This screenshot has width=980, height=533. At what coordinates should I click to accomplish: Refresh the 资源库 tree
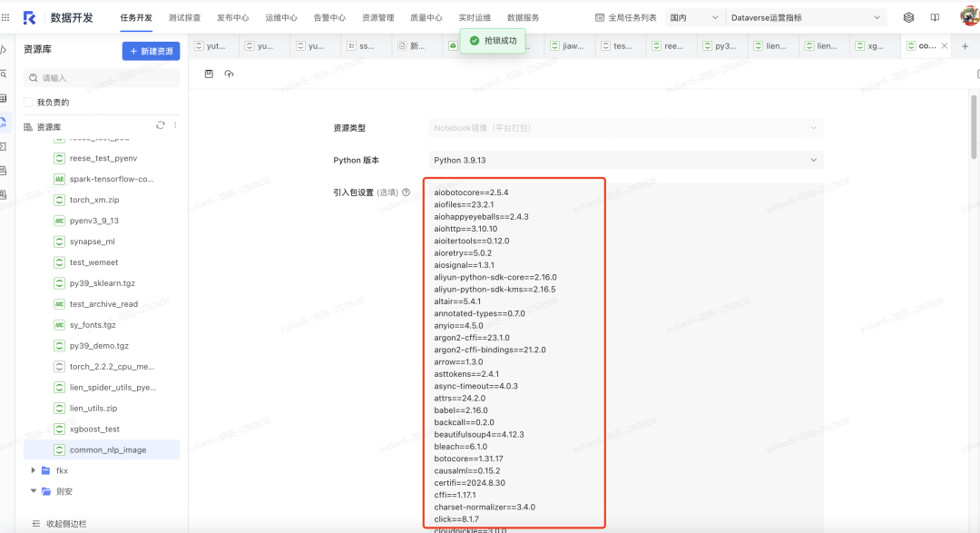click(161, 125)
